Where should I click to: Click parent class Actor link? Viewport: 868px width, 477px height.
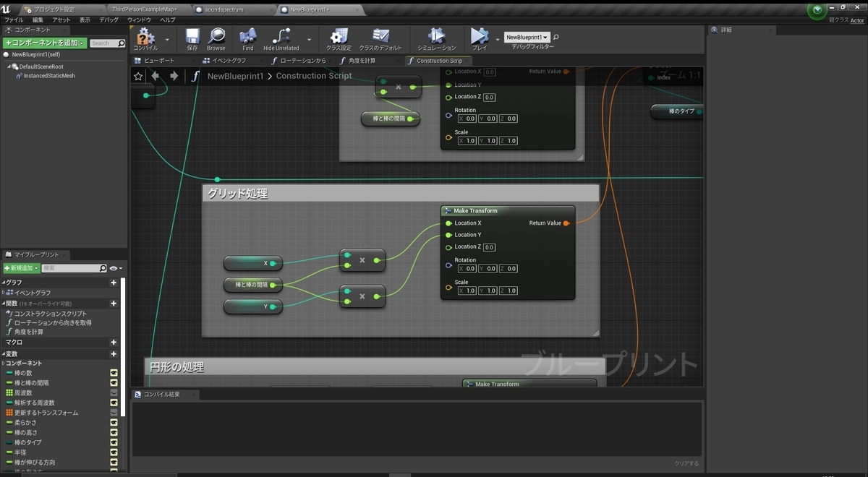(x=857, y=20)
